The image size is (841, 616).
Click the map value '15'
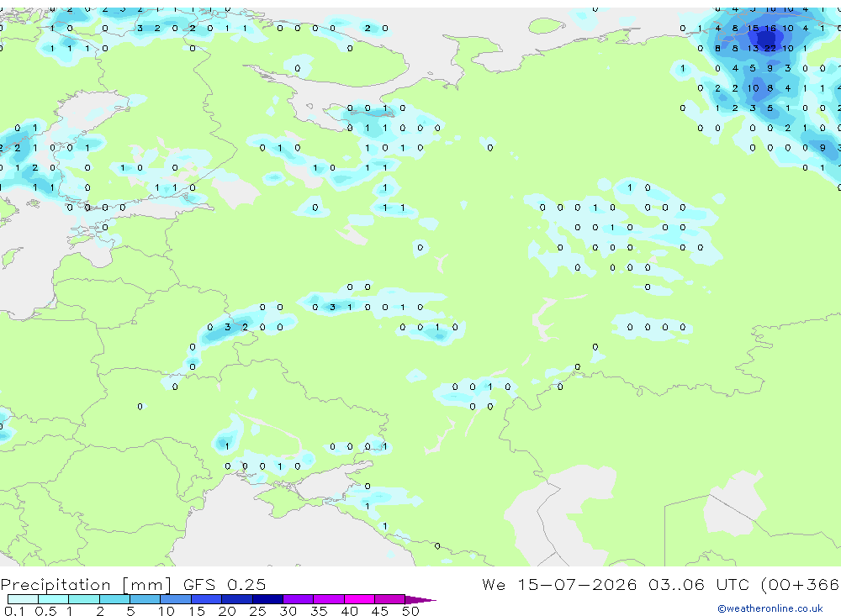pyautogui.click(x=753, y=29)
